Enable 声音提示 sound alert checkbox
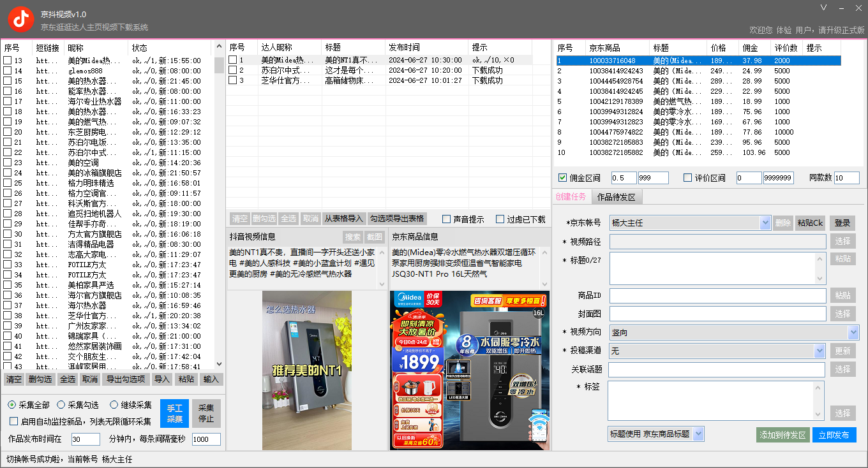The height and width of the screenshot is (468, 868). pos(447,219)
